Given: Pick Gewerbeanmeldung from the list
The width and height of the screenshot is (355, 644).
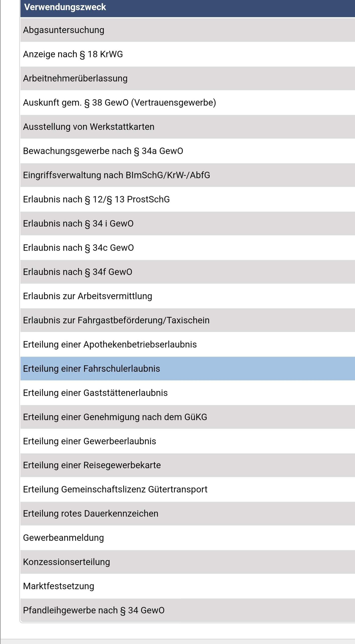Looking at the screenshot, I should pyautogui.click(x=63, y=538).
